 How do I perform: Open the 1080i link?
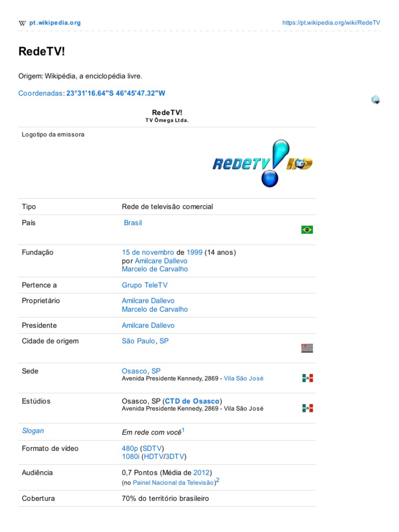point(130,457)
